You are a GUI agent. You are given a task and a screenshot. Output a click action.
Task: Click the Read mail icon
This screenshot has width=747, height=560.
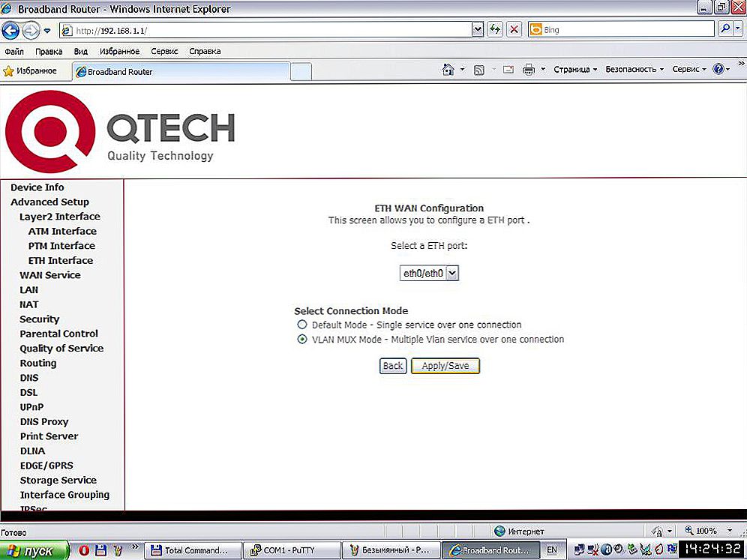508,70
